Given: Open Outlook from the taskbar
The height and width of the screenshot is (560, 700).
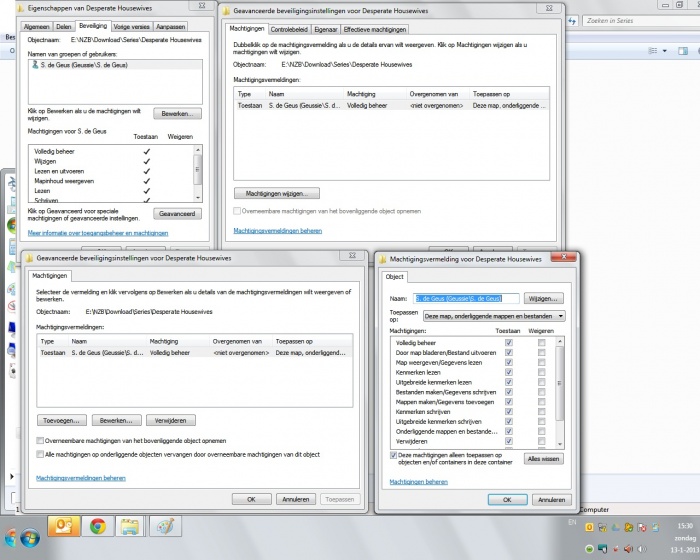Looking at the screenshot, I should tap(64, 526).
